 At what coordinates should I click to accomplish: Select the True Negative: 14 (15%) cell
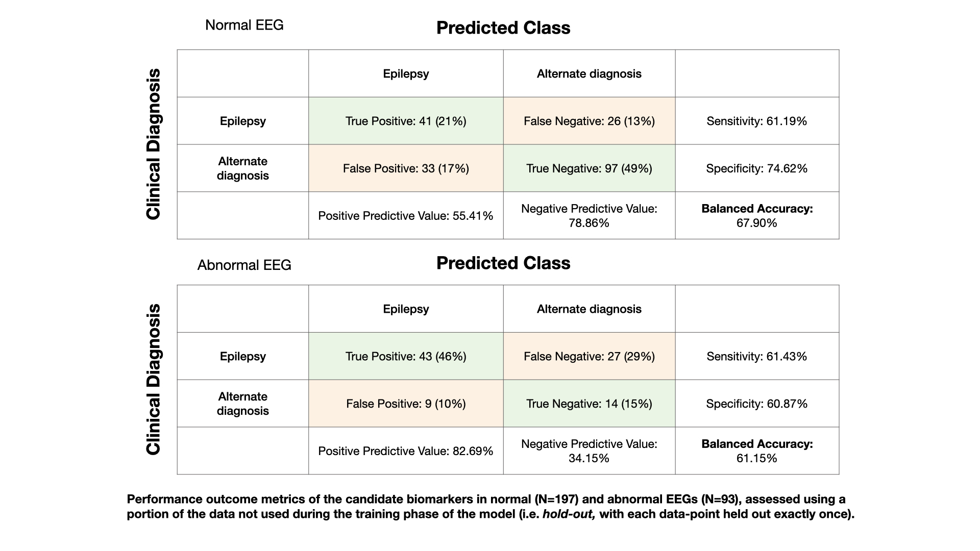[589, 404]
